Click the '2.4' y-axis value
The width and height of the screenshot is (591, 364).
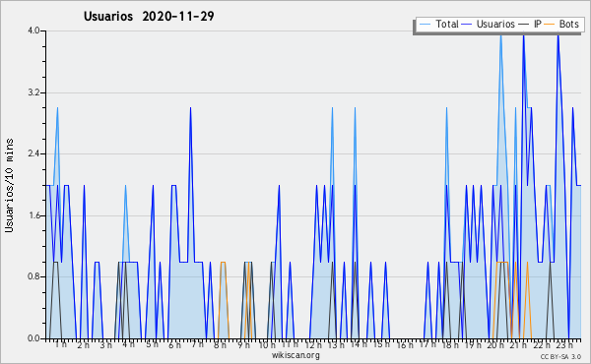(x=33, y=153)
